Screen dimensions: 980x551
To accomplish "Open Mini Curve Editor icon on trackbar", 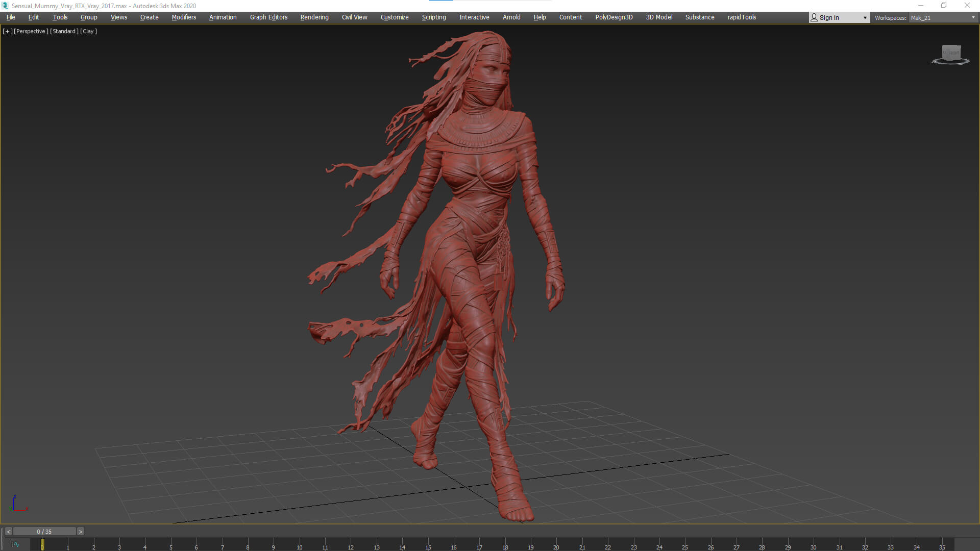I will (15, 544).
